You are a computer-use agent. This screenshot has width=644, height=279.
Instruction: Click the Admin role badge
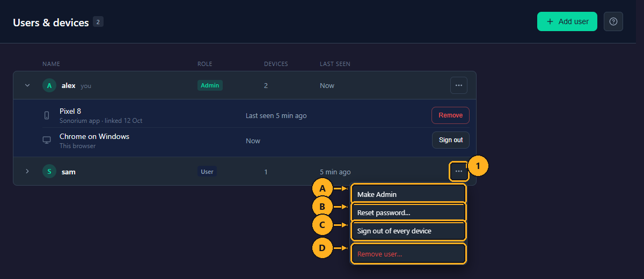coord(210,85)
